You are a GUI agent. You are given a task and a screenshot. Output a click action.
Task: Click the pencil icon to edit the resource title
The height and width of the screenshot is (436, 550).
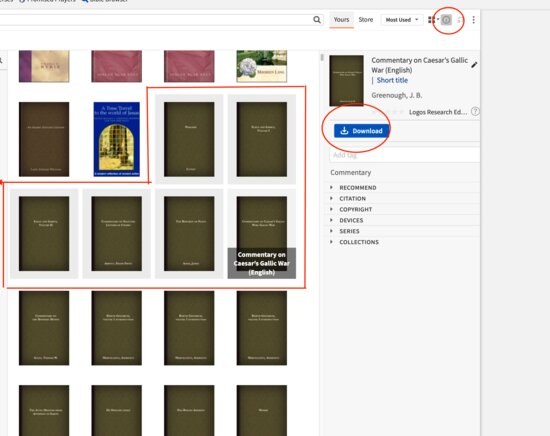[474, 65]
